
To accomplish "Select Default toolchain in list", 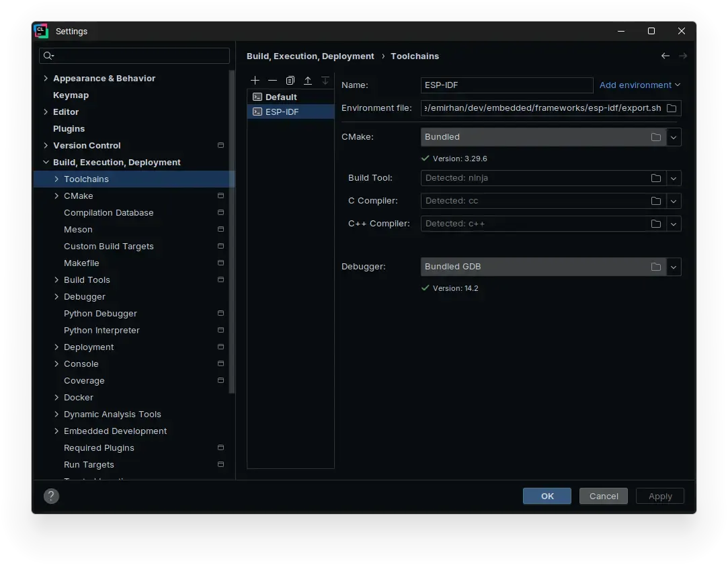I will point(290,97).
